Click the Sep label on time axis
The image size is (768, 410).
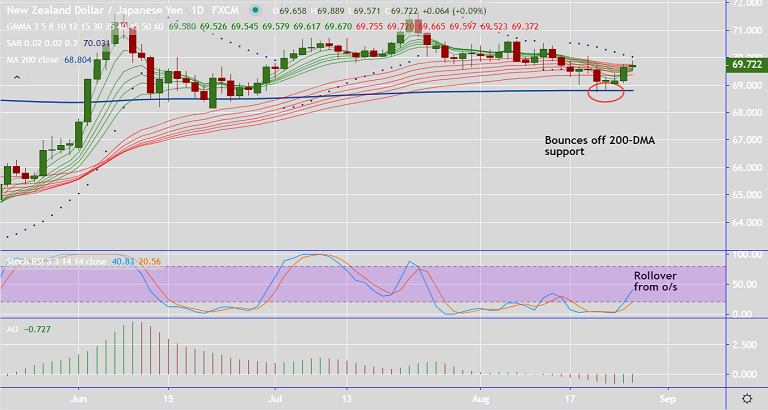click(668, 399)
